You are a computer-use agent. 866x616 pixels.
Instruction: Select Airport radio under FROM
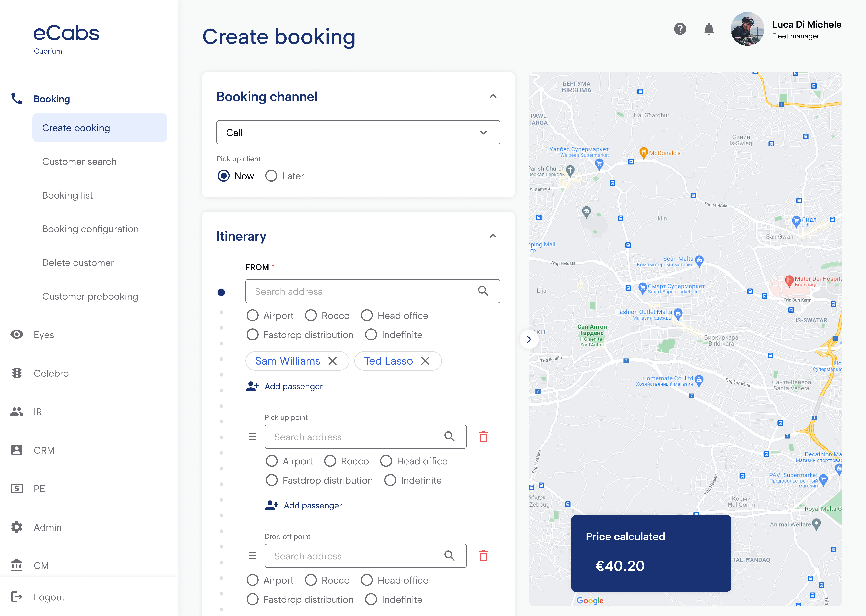pos(253,316)
